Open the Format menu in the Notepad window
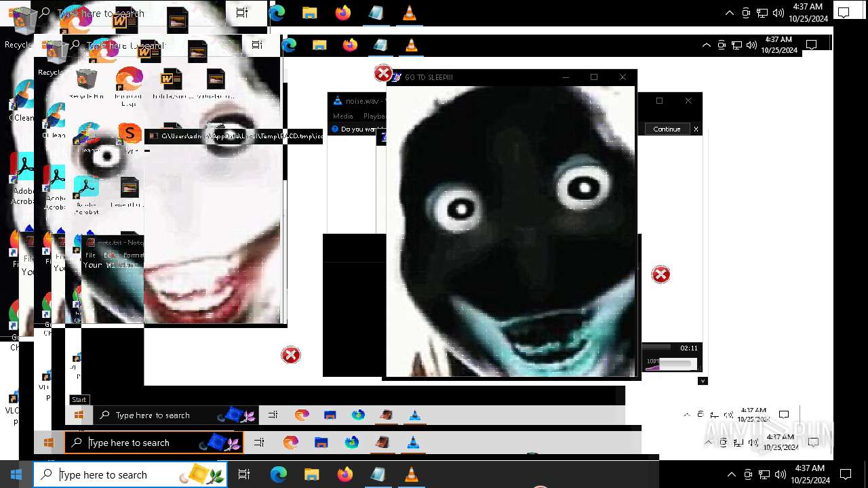This screenshot has width=868, height=488. click(133, 256)
